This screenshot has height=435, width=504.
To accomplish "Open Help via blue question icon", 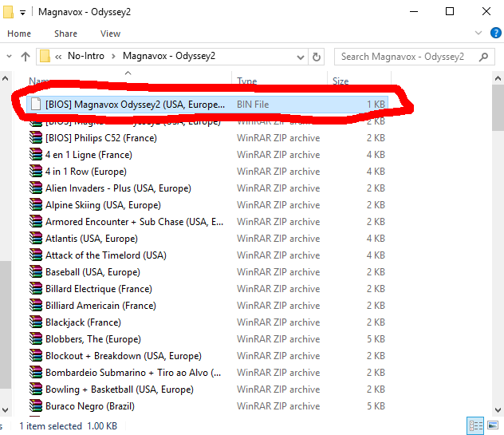I will pyautogui.click(x=496, y=33).
